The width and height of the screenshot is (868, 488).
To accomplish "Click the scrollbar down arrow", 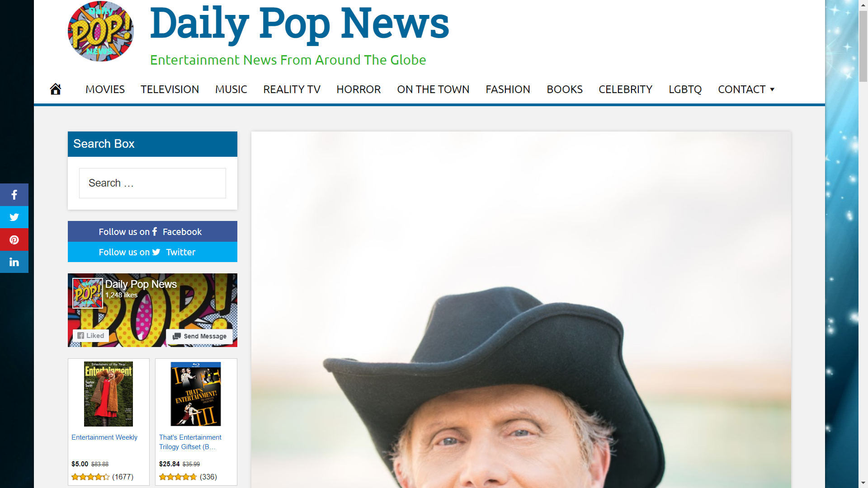I will (x=863, y=483).
